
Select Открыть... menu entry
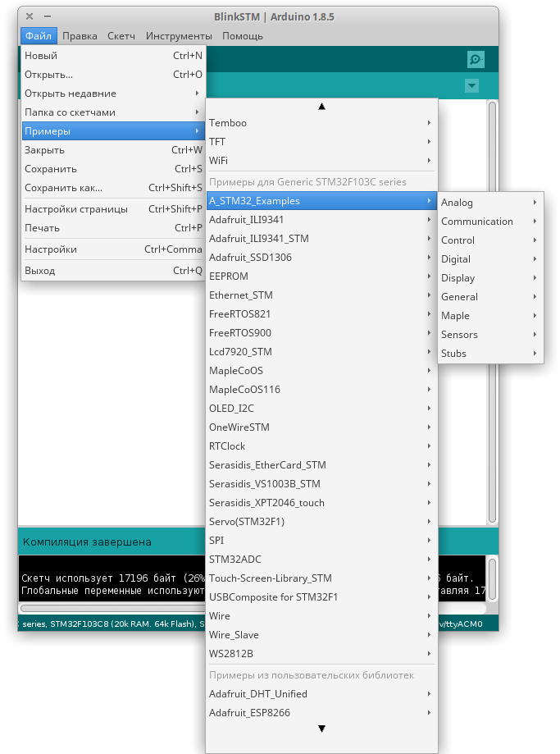click(x=113, y=75)
